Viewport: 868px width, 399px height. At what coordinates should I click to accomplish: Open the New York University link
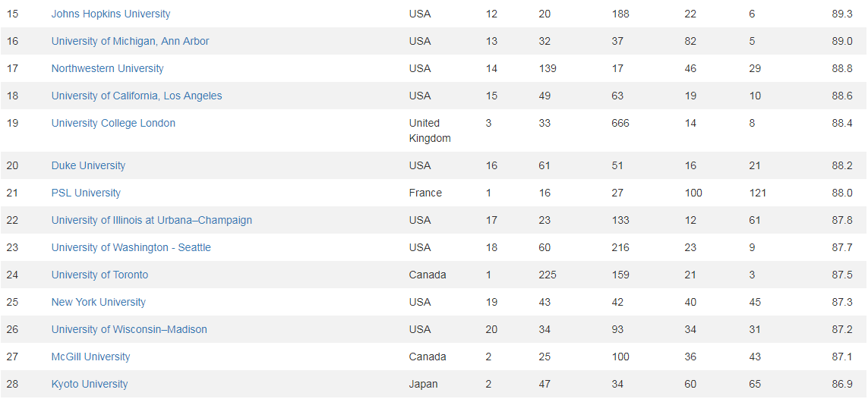coord(99,303)
